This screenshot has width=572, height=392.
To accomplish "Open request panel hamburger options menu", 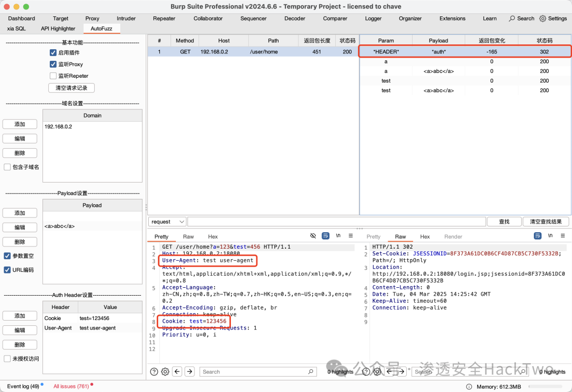I will click(x=351, y=236).
